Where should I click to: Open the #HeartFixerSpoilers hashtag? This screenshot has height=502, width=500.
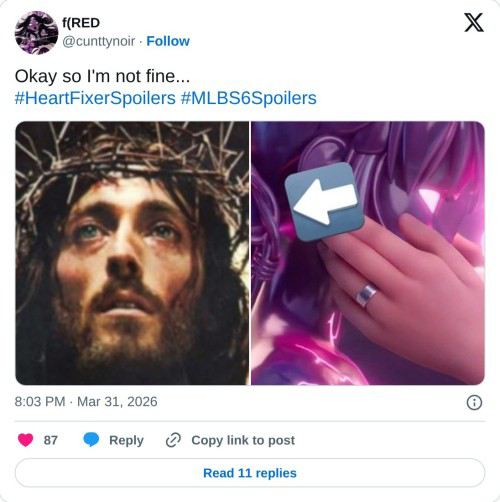(95, 98)
